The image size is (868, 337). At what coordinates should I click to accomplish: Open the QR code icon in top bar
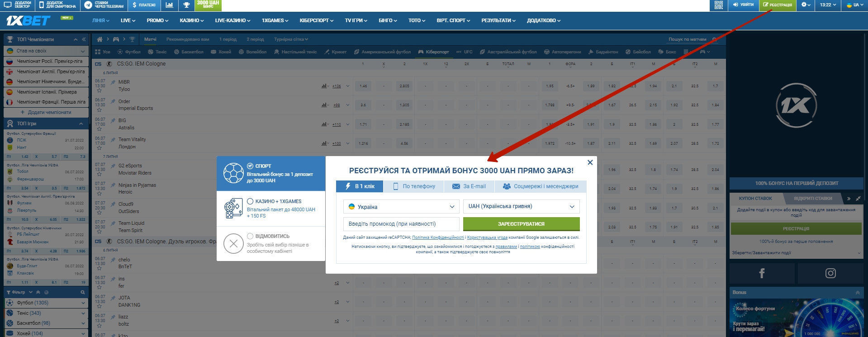coord(718,5)
